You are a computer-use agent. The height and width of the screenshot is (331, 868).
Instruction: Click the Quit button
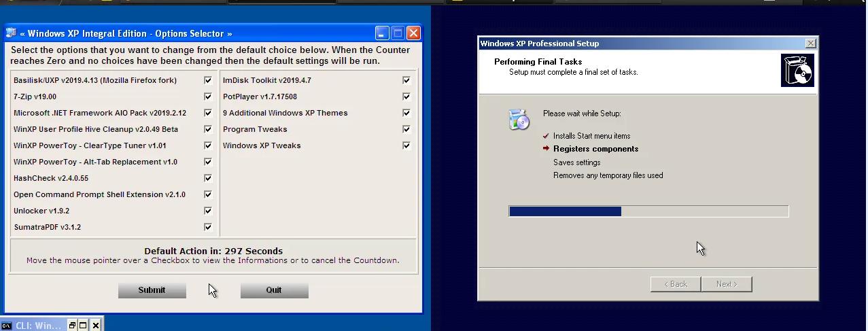tap(274, 290)
